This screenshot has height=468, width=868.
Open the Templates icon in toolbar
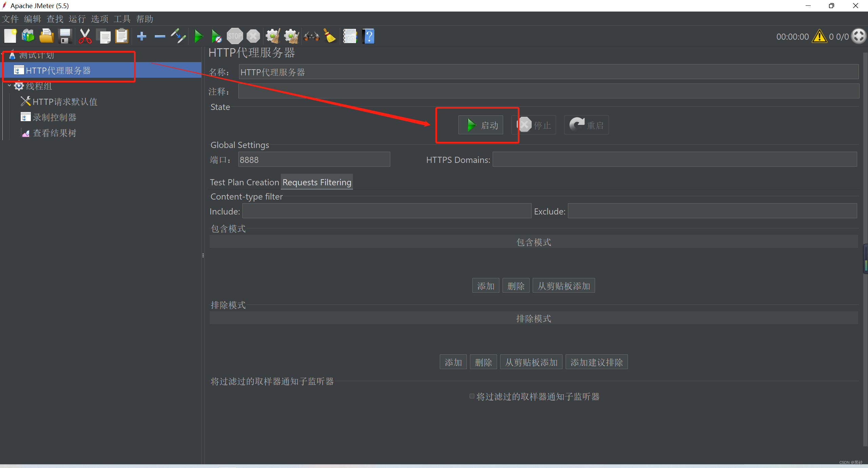[28, 36]
